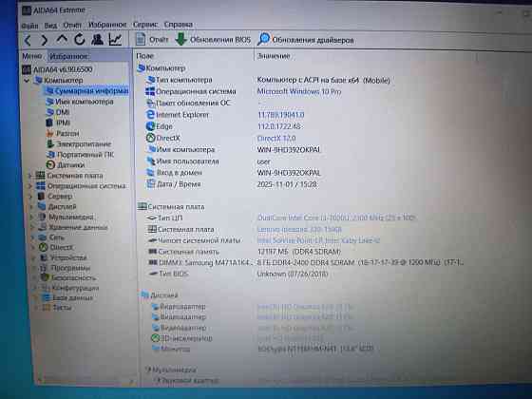Open the Сервис menu
This screenshot has height=399, width=532.
click(145, 25)
